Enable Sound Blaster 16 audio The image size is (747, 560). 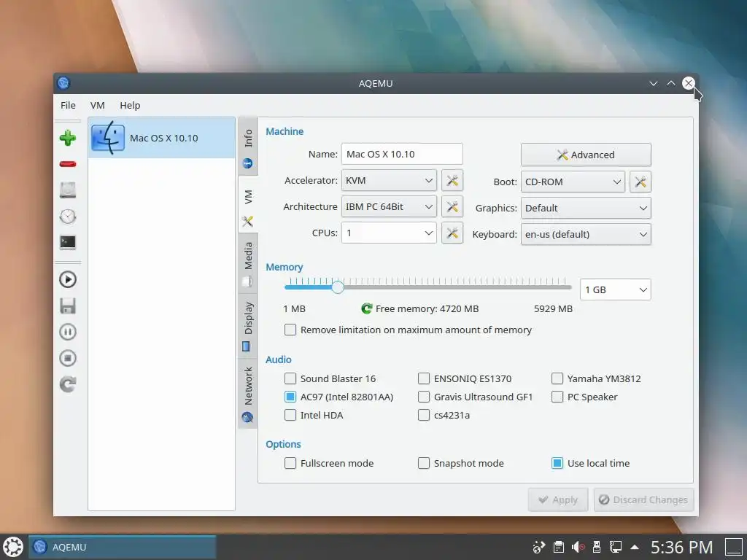click(x=290, y=378)
